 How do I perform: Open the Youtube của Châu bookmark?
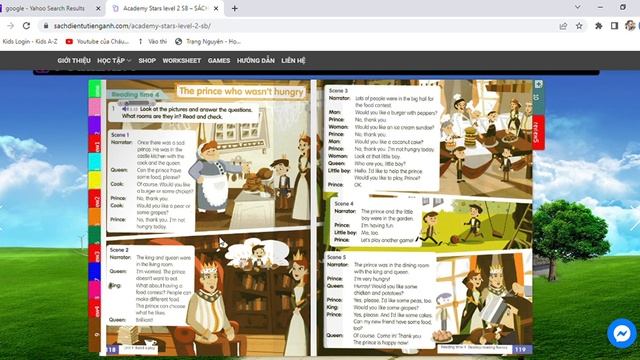[98, 41]
